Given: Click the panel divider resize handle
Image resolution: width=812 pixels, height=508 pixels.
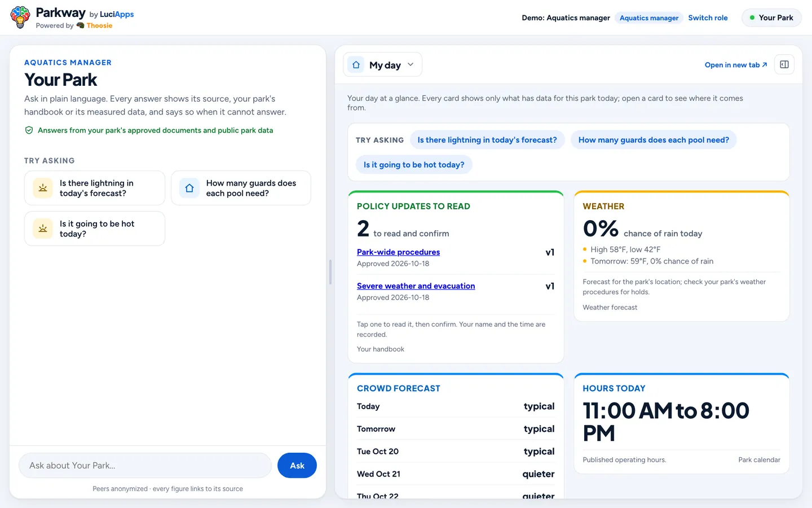Looking at the screenshot, I should [330, 272].
